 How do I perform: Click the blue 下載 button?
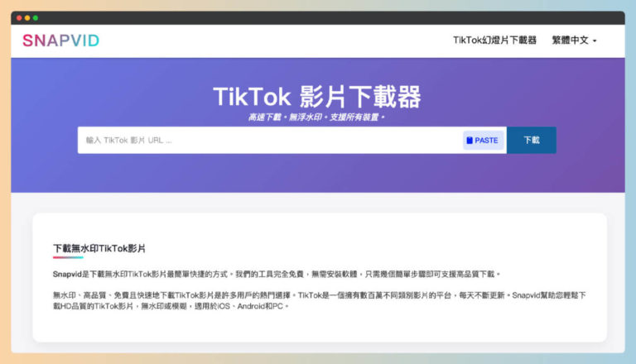click(x=532, y=141)
